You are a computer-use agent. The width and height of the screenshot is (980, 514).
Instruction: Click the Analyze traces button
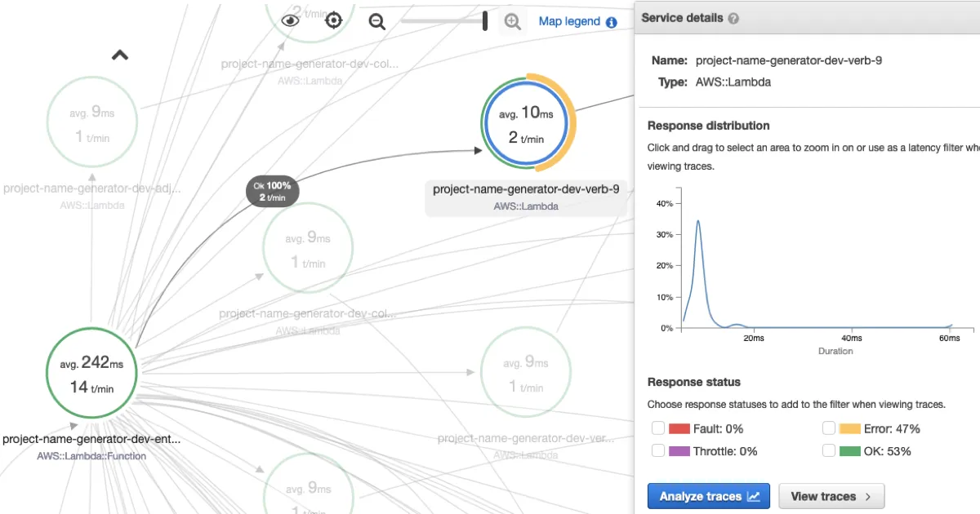point(709,496)
